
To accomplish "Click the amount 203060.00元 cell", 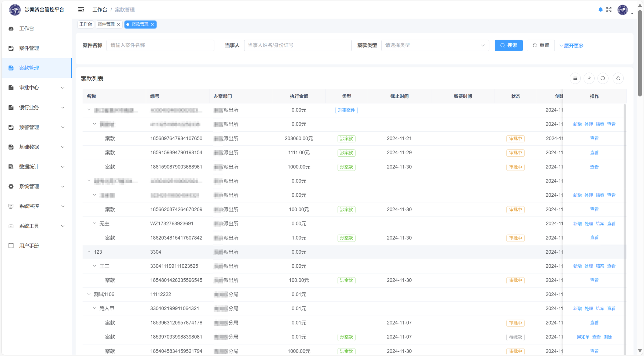I will coord(299,138).
